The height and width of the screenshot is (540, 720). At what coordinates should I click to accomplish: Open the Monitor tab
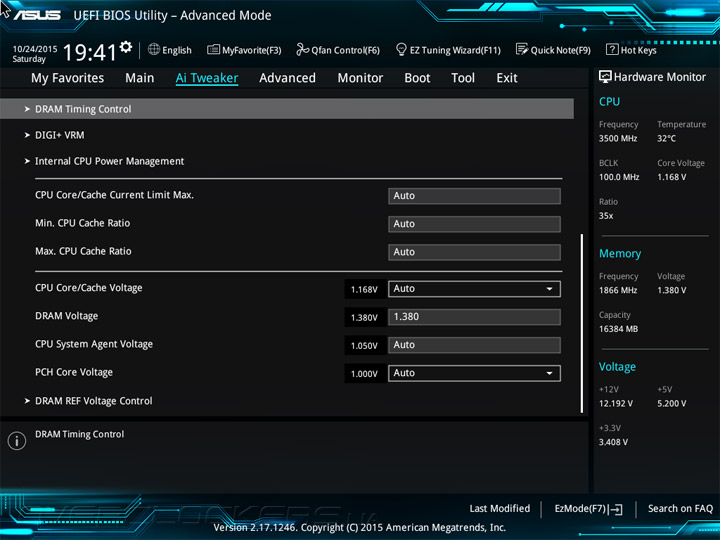point(360,78)
